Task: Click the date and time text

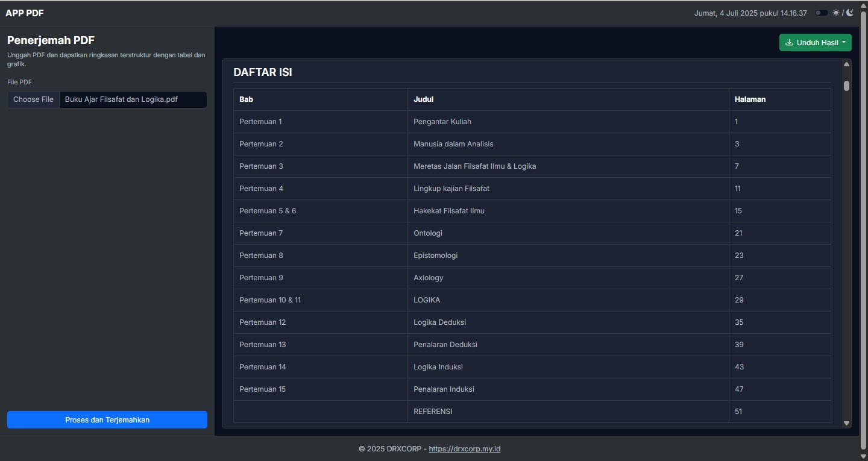Action: click(x=750, y=13)
